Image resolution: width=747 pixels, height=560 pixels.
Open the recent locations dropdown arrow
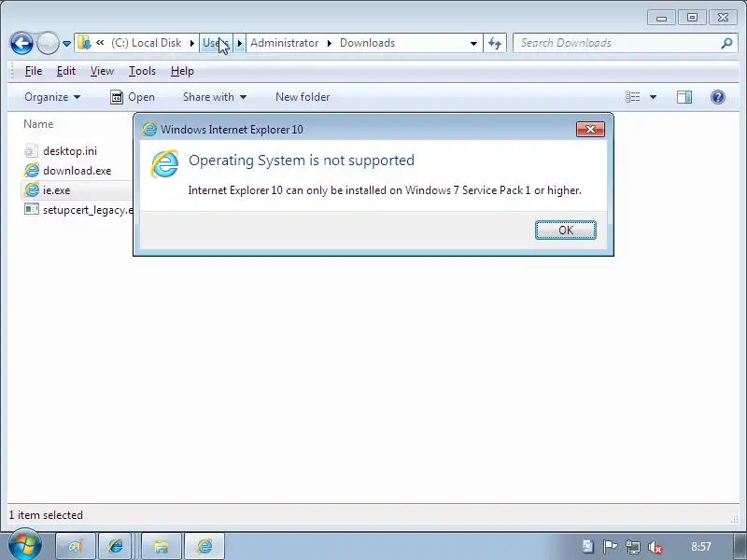[66, 44]
